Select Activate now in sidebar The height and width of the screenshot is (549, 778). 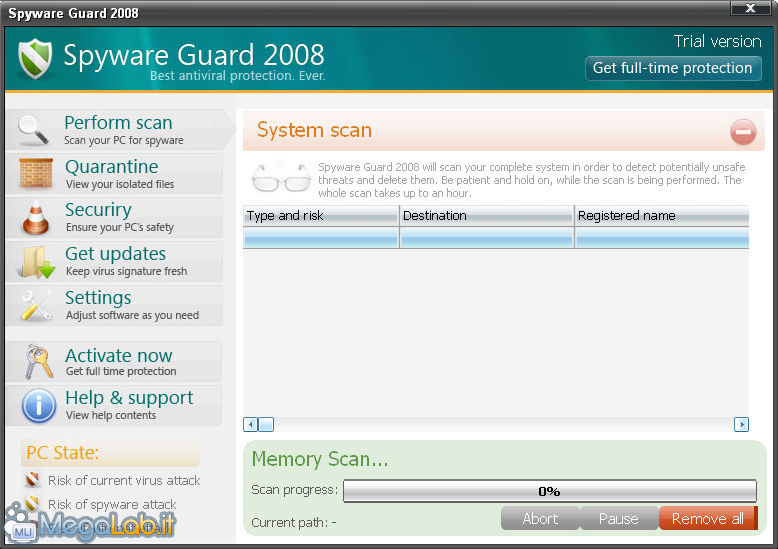(114, 362)
